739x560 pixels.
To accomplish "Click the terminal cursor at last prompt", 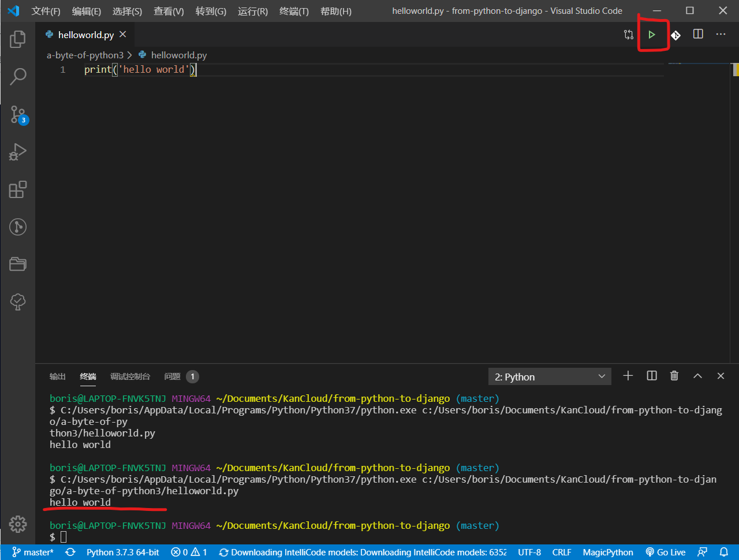I will (x=64, y=537).
